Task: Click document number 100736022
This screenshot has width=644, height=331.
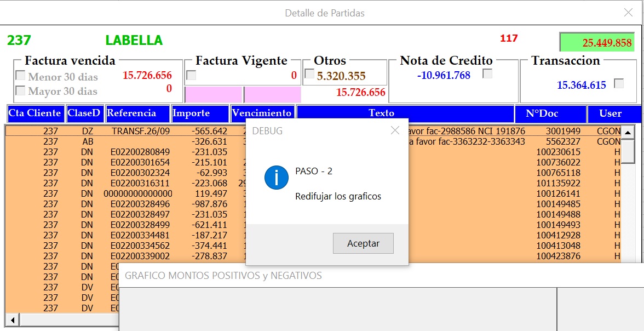Action: pos(559,162)
